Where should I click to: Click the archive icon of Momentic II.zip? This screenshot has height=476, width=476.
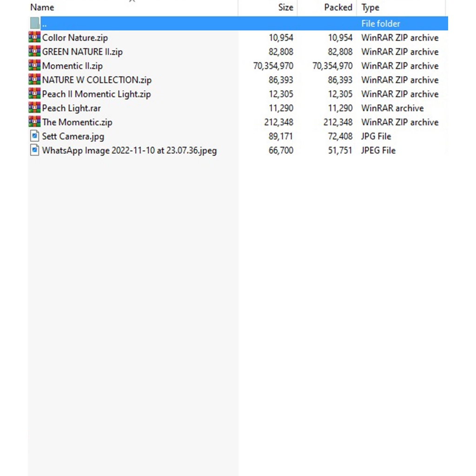[34, 65]
